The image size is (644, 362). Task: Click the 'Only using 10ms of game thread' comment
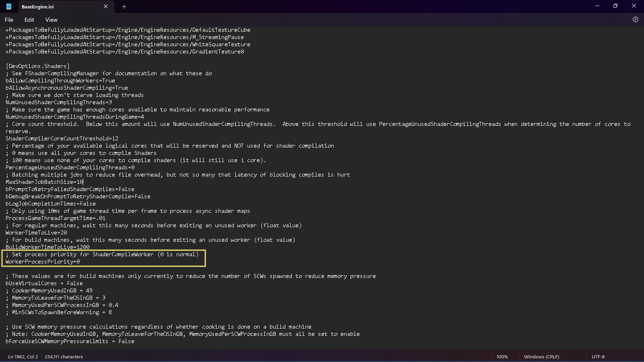[x=128, y=211]
